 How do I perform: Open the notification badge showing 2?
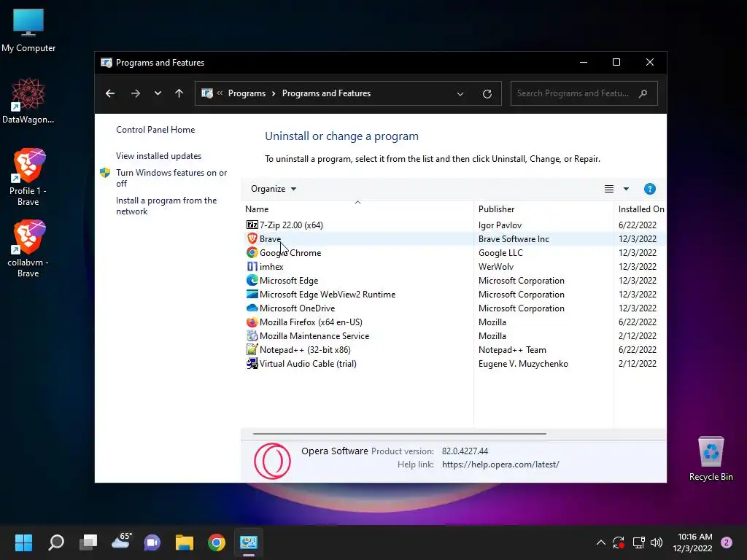727,542
